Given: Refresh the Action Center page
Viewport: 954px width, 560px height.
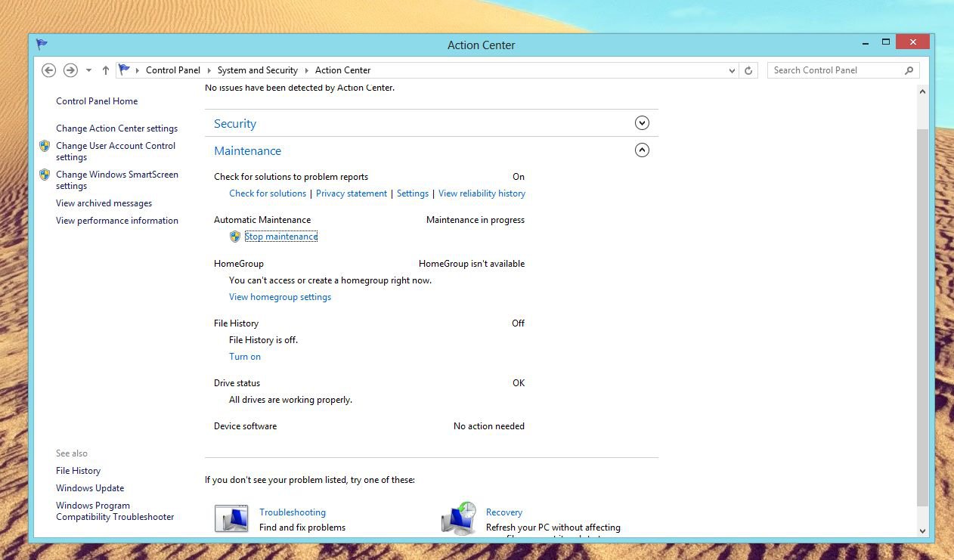Looking at the screenshot, I should click(748, 70).
